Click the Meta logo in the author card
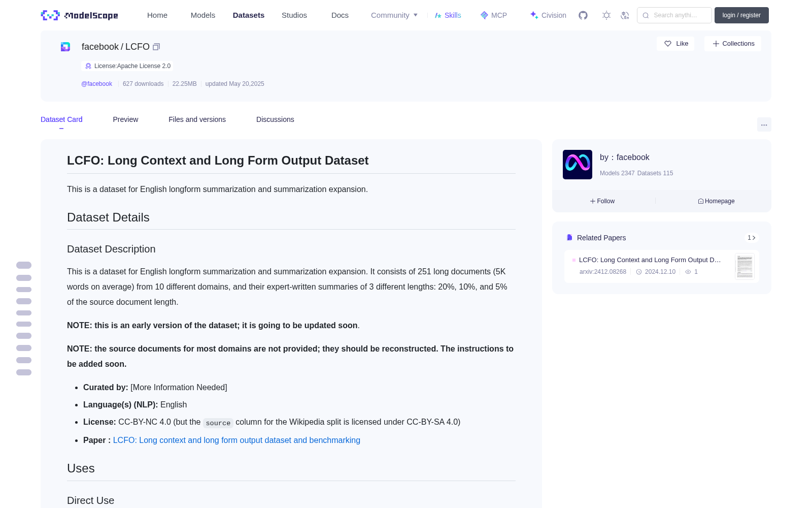Image resolution: width=812 pixels, height=508 pixels. click(x=578, y=165)
